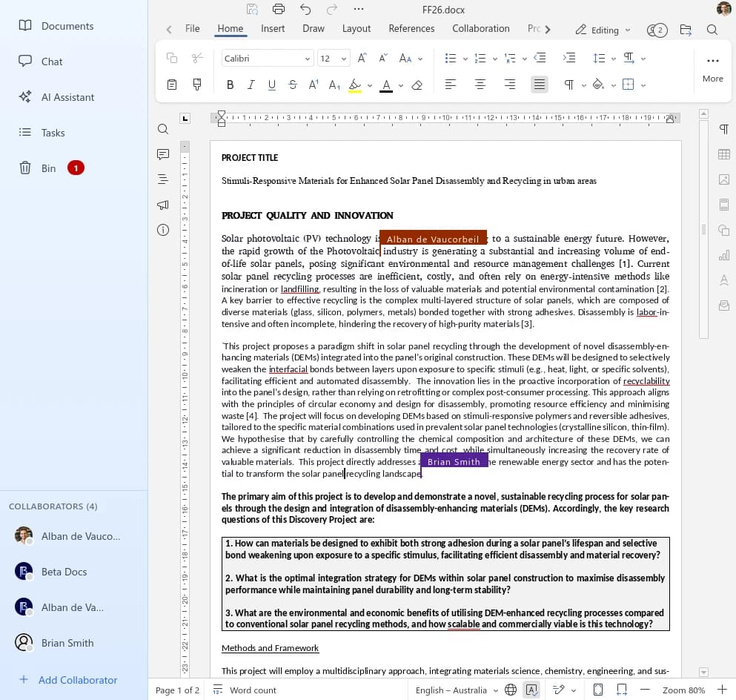This screenshot has width=736, height=700.
Task: Switch to the Insert ribbon tab
Action: click(x=273, y=28)
